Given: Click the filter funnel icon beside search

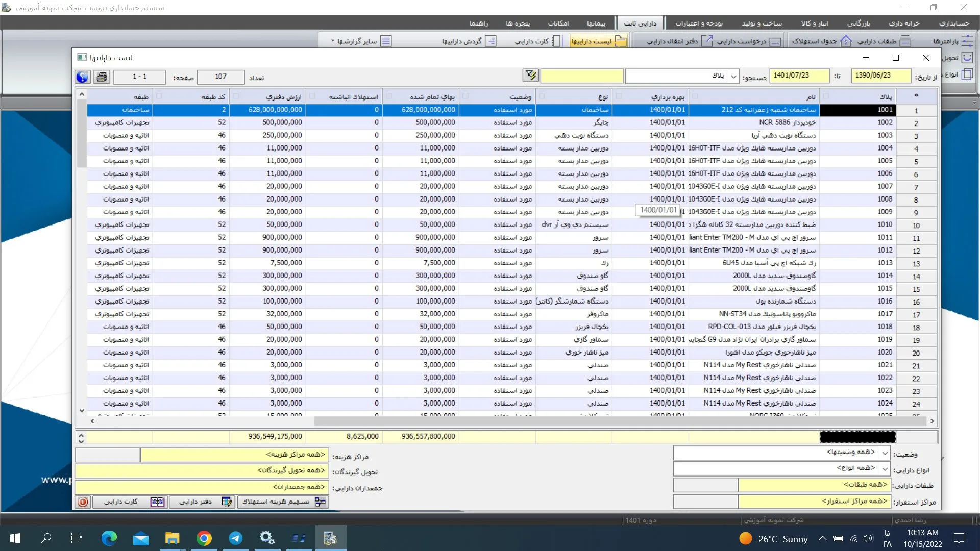Looking at the screenshot, I should click(531, 76).
